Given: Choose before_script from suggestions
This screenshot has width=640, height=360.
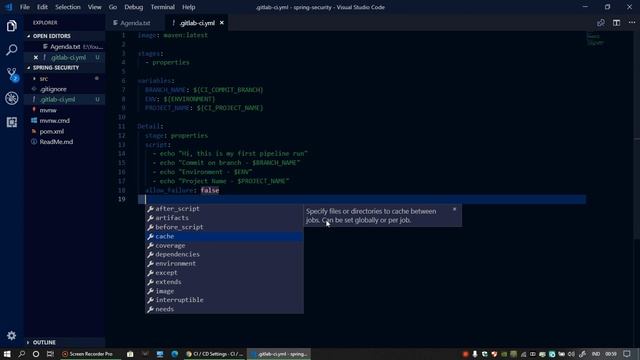Looking at the screenshot, I should [x=224, y=227].
